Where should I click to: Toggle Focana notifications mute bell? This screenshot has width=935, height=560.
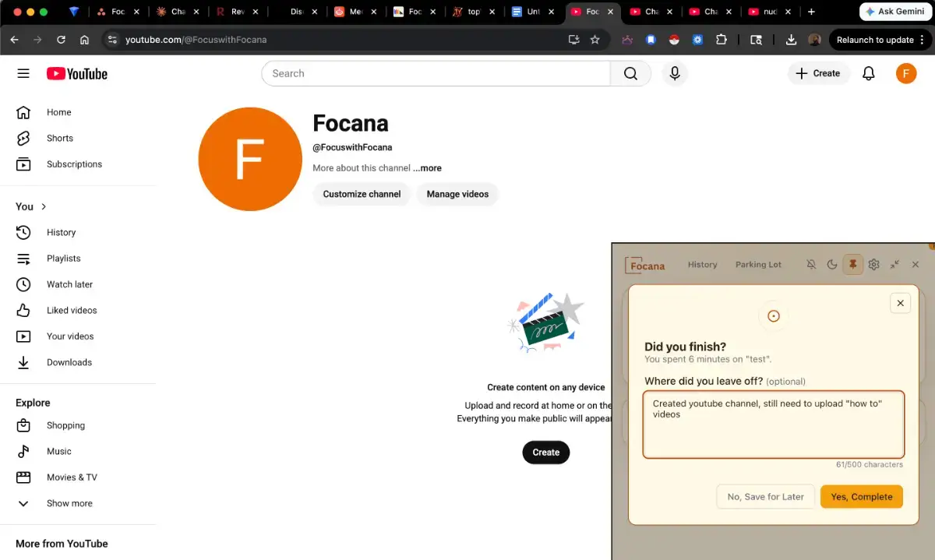[811, 264]
